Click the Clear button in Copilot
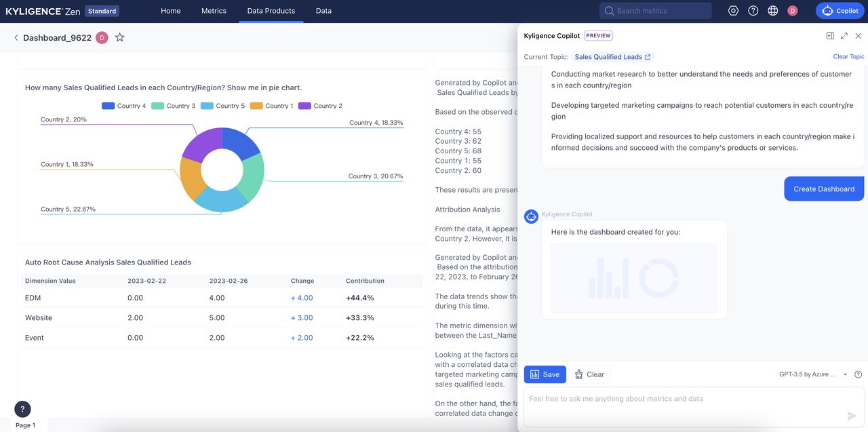This screenshot has height=432, width=868. (x=589, y=374)
